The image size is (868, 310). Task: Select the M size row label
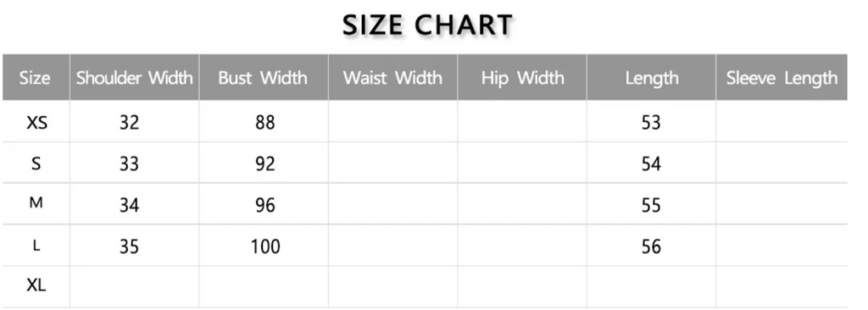36,203
